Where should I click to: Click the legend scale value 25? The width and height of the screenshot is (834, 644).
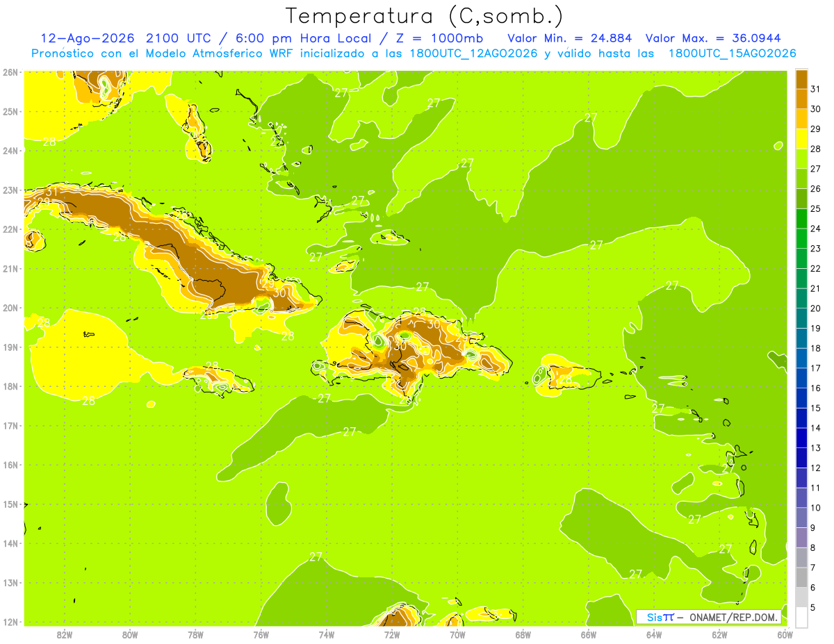[x=815, y=208]
